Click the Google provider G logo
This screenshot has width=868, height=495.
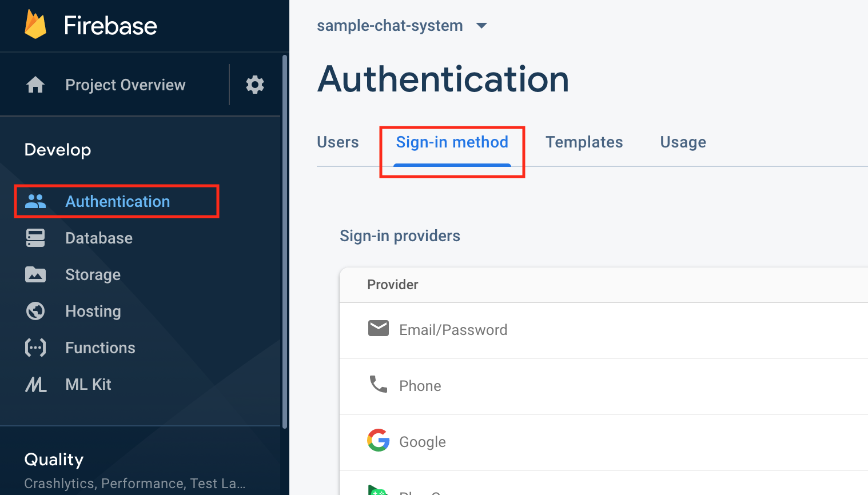[379, 440]
